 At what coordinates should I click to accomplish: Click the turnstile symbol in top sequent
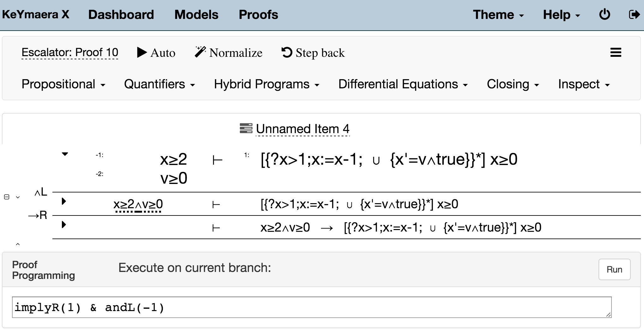click(217, 160)
